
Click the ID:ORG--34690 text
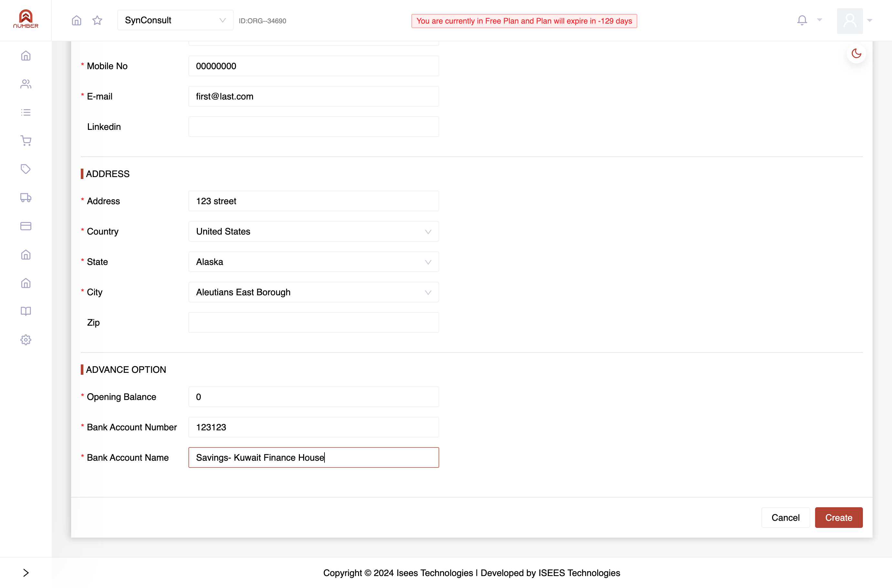point(262,21)
